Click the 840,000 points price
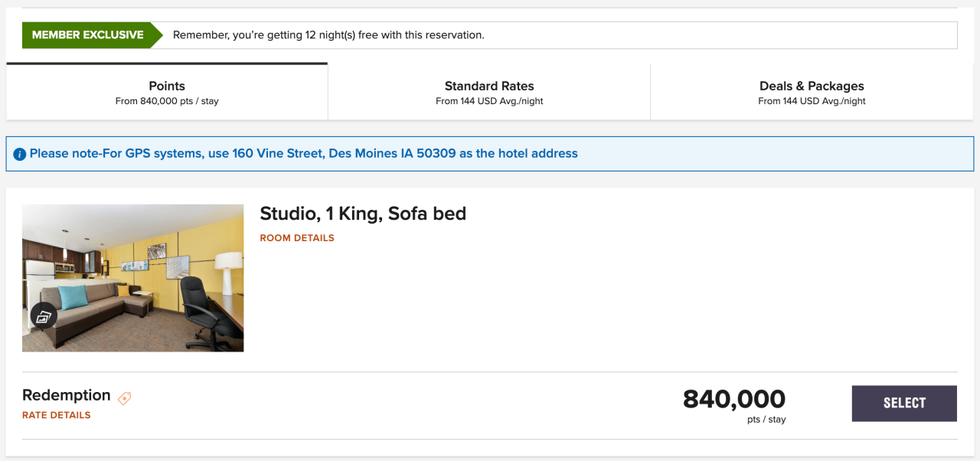This screenshot has height=461, width=980. [733, 399]
